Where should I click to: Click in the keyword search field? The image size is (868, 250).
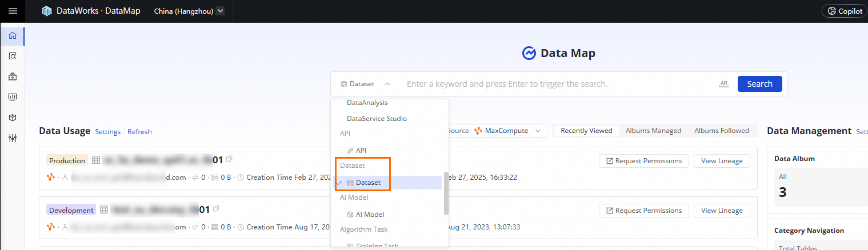(x=557, y=84)
